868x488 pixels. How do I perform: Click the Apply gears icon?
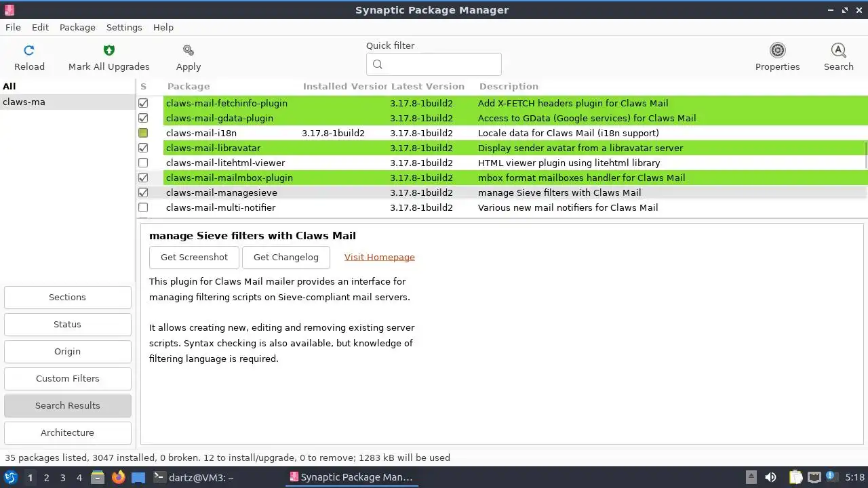click(189, 50)
